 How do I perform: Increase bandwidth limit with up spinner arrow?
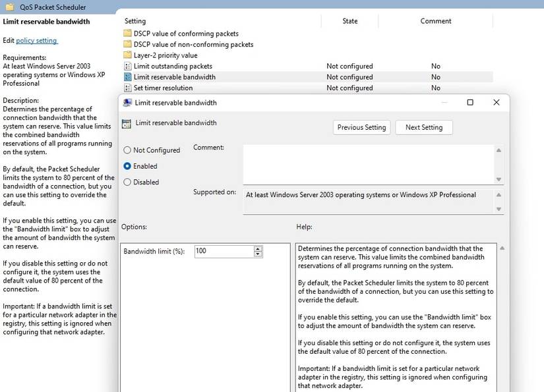click(258, 248)
